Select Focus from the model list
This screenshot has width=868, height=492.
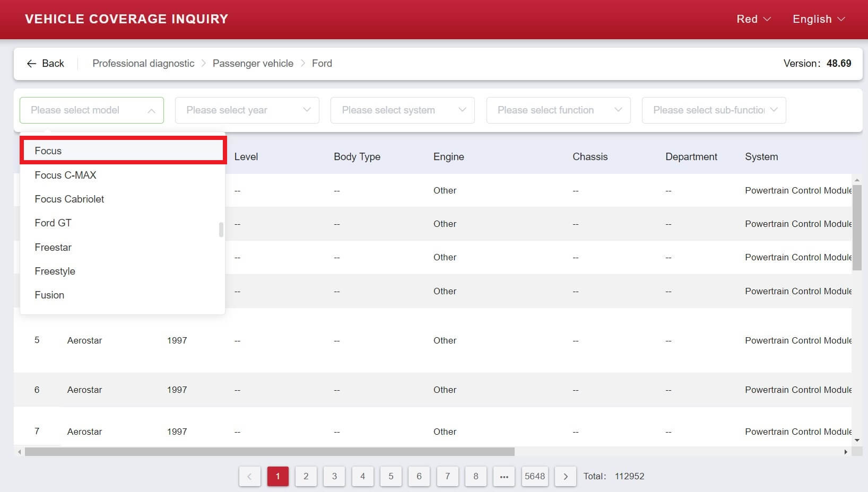(48, 151)
